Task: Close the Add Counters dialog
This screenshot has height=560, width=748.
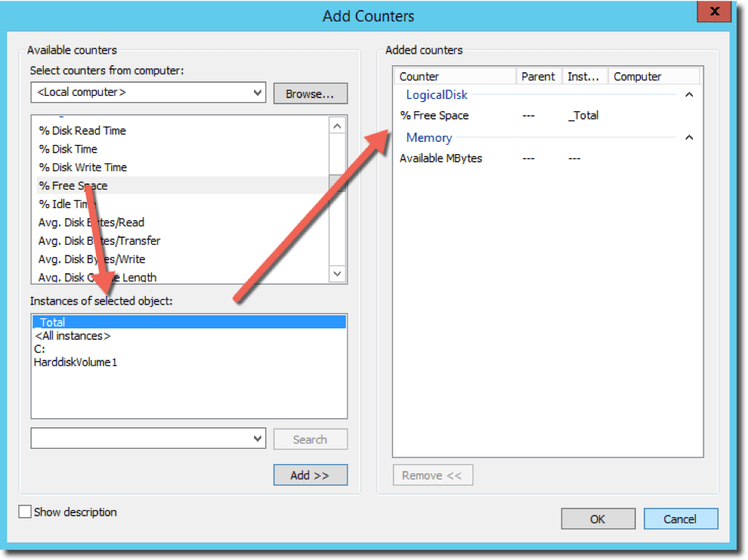Action: click(x=713, y=12)
